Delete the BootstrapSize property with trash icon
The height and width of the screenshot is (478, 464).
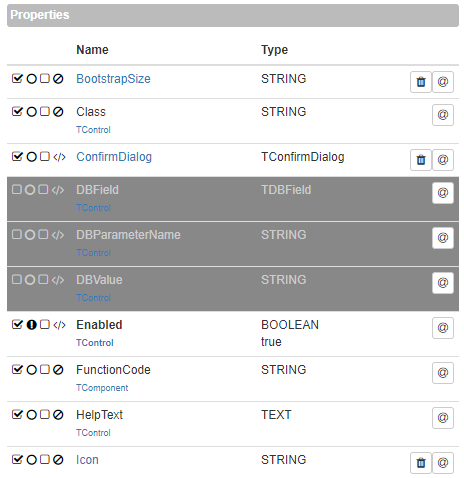pos(421,82)
